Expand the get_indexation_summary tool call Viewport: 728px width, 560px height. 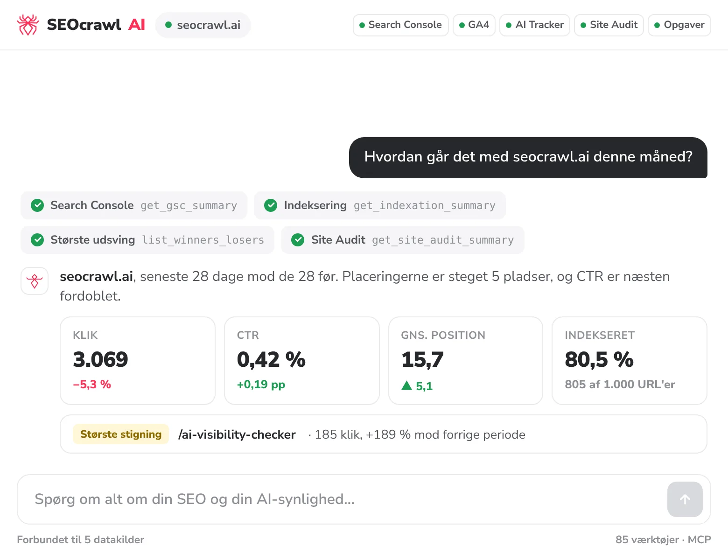point(380,205)
